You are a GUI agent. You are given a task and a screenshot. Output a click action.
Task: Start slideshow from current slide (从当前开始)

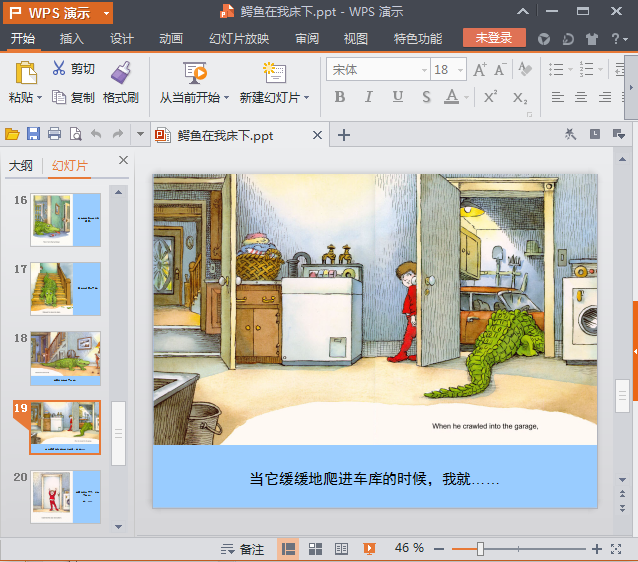coord(195,73)
